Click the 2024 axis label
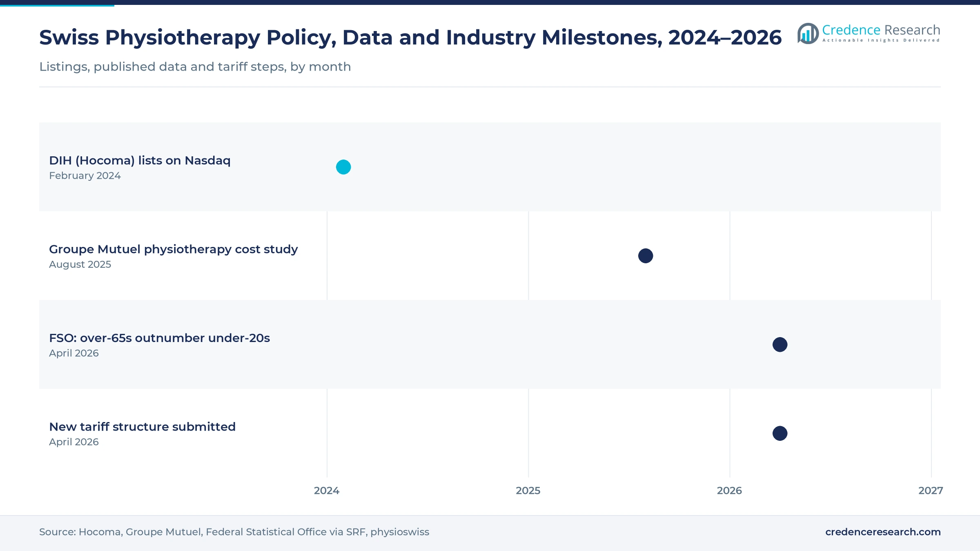980x551 pixels. [x=327, y=491]
